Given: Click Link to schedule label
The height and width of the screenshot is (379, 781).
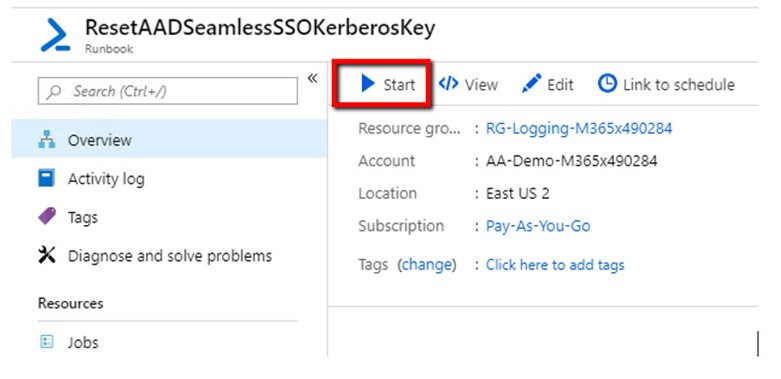Looking at the screenshot, I should [679, 85].
